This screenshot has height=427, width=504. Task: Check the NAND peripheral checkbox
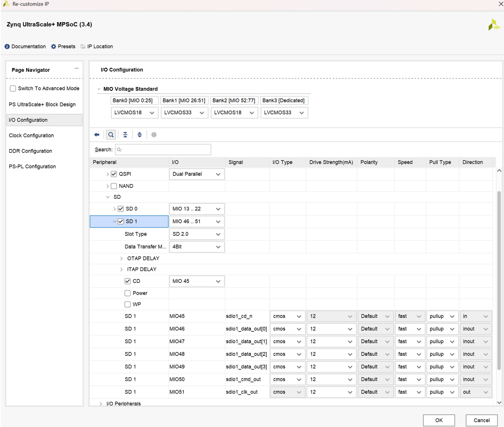tap(114, 186)
